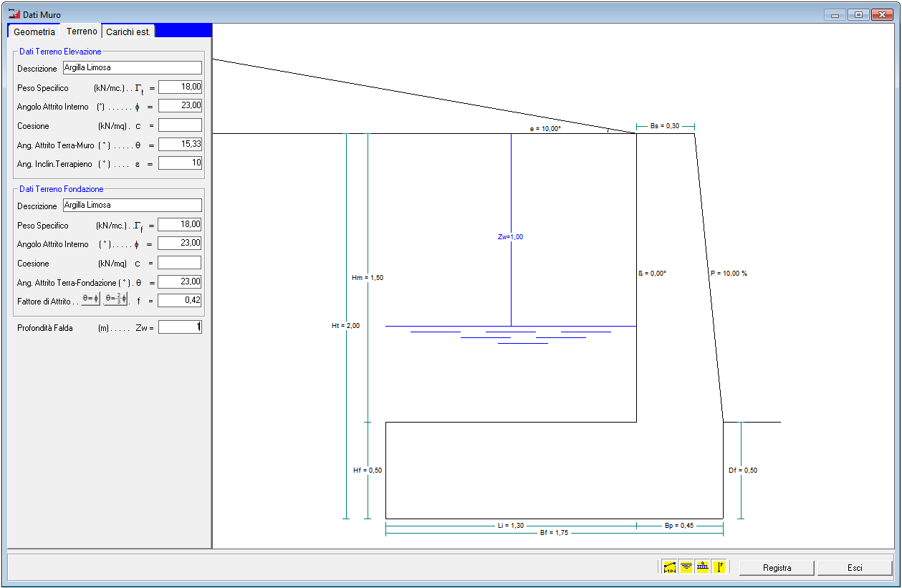This screenshot has height=588, width=902.
Task: Click the backfill slope profile icon
Action: coord(670,567)
